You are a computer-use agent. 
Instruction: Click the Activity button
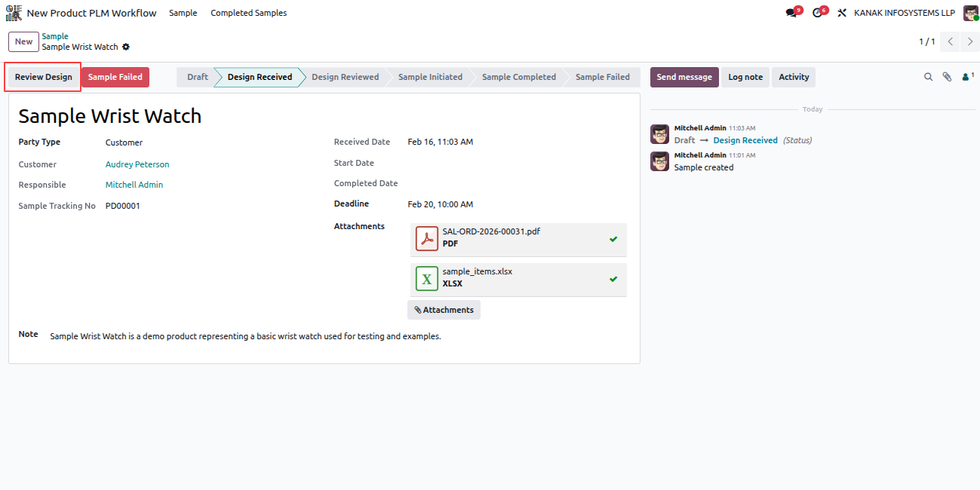(794, 77)
